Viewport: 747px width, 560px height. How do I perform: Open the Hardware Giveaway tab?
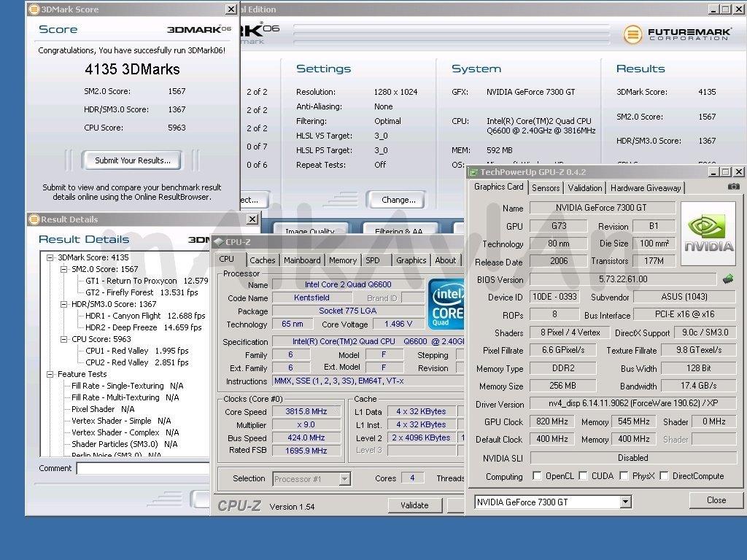click(646, 187)
